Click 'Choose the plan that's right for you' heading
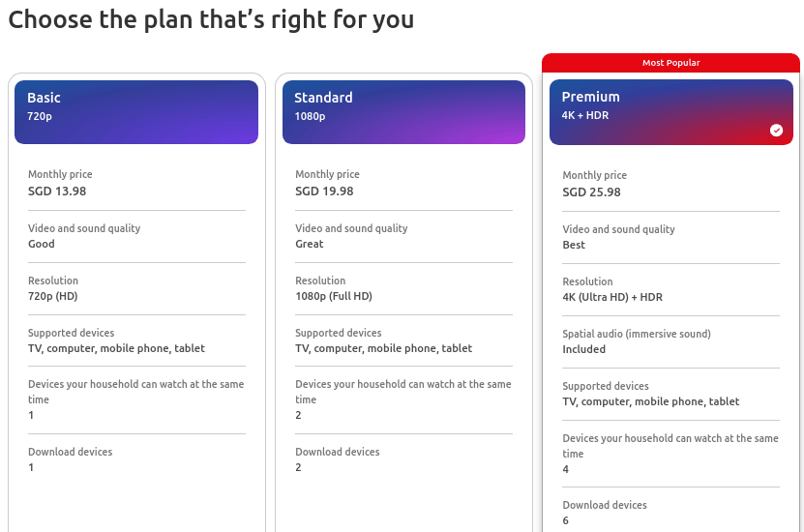 pyautogui.click(x=211, y=20)
